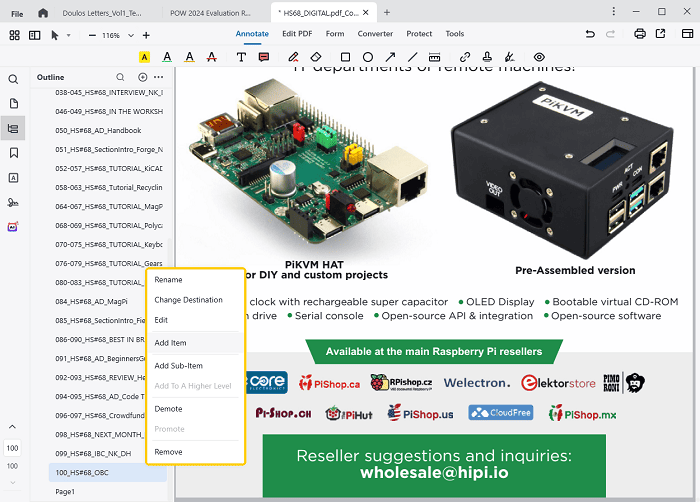
Task: Open the AI assistant sidebar icon
Action: (x=13, y=227)
